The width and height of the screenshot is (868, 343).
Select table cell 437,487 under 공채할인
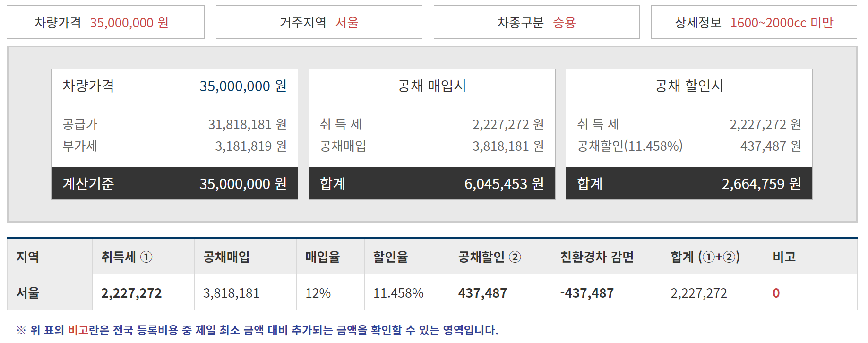pos(500,292)
